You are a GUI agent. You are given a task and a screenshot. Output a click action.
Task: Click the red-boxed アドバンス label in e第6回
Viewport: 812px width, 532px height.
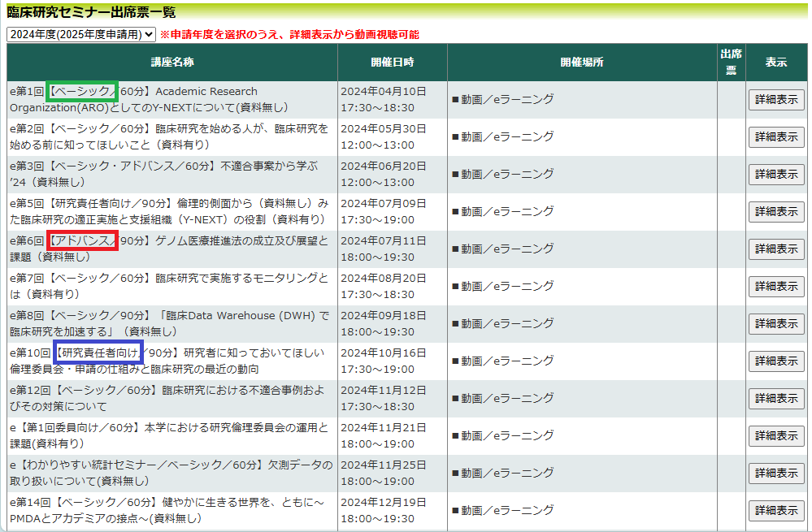pos(82,240)
